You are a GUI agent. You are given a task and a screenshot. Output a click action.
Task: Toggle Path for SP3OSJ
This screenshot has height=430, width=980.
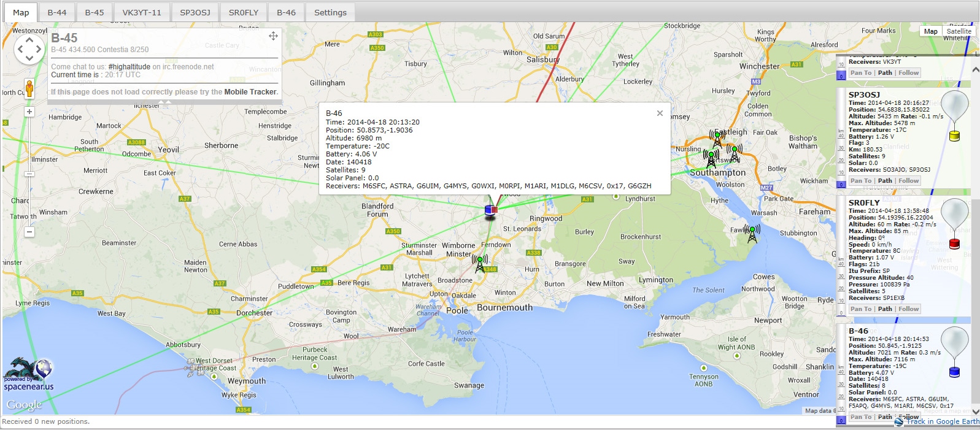click(x=885, y=181)
